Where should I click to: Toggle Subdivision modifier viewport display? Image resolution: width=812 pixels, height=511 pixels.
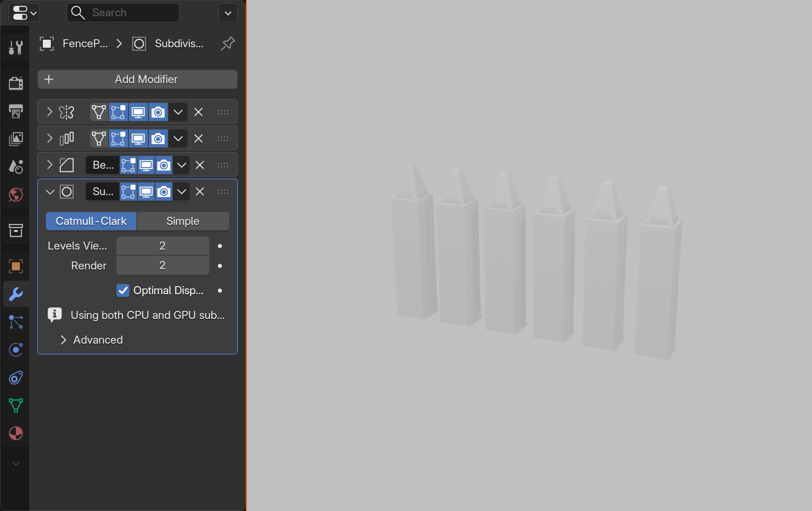tap(146, 191)
